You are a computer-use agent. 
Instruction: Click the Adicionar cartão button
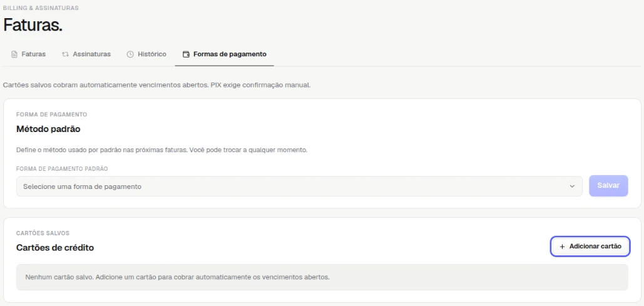click(590, 247)
